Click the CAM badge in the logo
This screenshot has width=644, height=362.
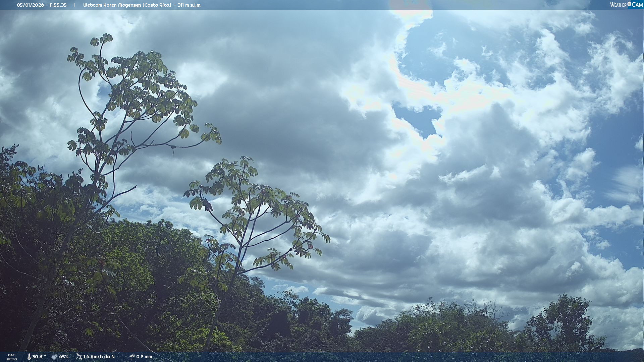[x=637, y=5]
